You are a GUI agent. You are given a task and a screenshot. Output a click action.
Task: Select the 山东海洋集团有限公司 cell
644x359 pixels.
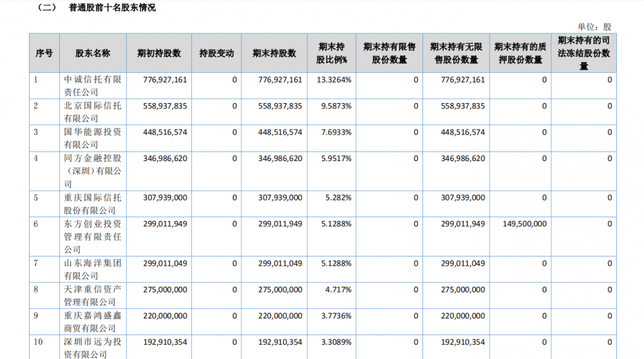tap(93, 269)
